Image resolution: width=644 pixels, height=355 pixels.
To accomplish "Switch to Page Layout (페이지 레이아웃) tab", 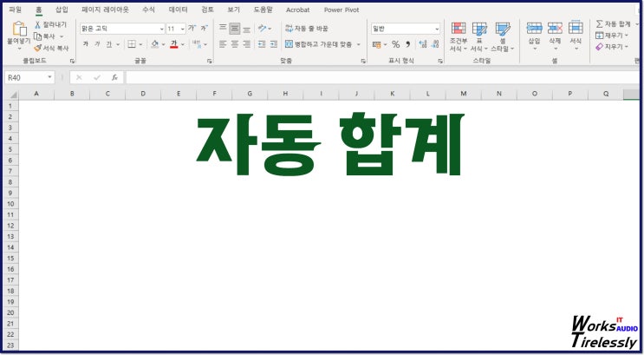I will 105,10.
